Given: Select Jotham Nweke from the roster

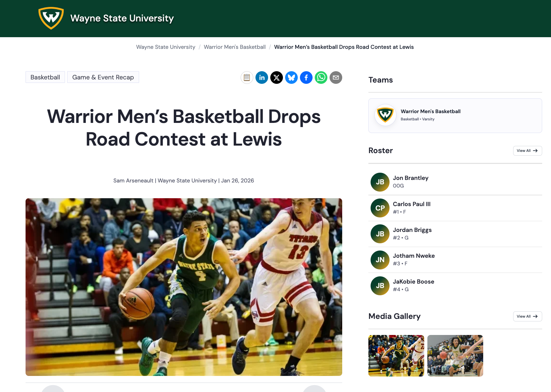Looking at the screenshot, I should tap(413, 259).
